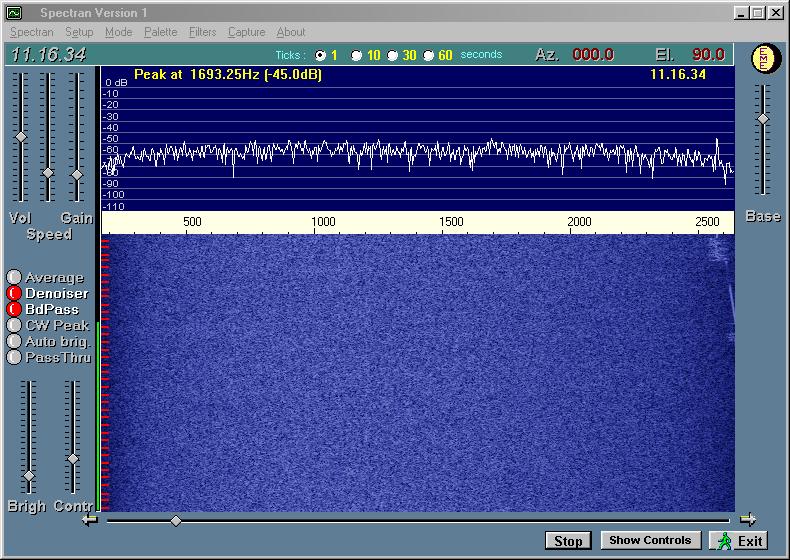Click the green running-man Exit icon

click(724, 540)
